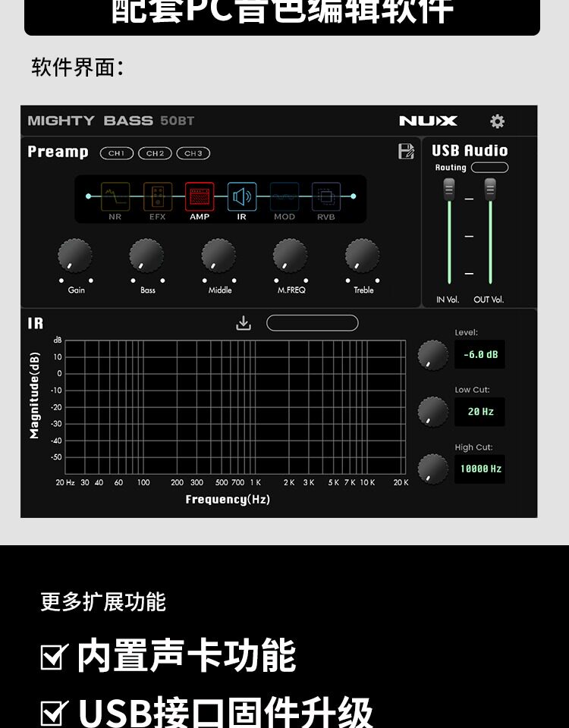Click the Treble knob
This screenshot has width=569, height=728.
tap(362, 256)
